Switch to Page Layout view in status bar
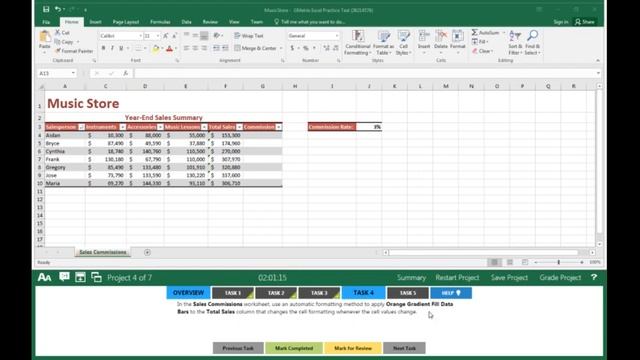 510,262
